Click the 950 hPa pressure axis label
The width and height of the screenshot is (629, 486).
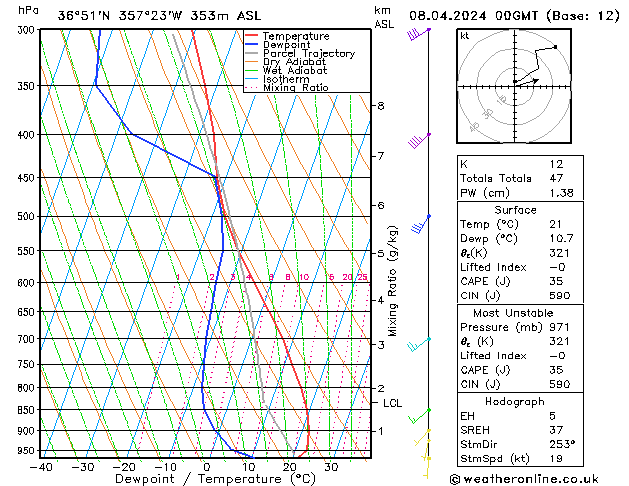28,451
